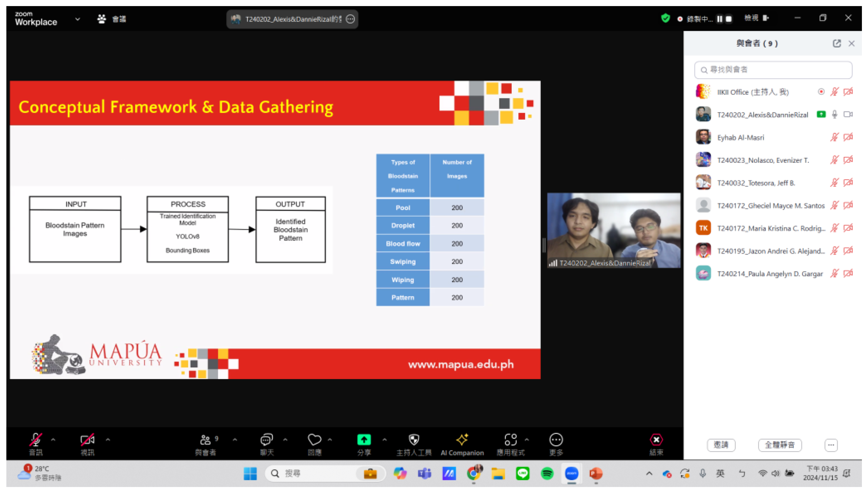This screenshot has height=495, width=868.
Task: Click the green share screen (分享) icon
Action: point(364,439)
